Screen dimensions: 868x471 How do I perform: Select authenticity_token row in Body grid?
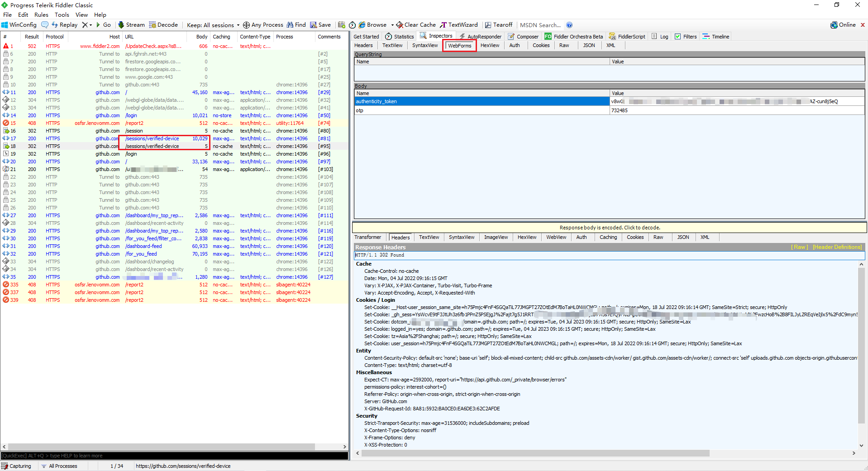(609, 101)
